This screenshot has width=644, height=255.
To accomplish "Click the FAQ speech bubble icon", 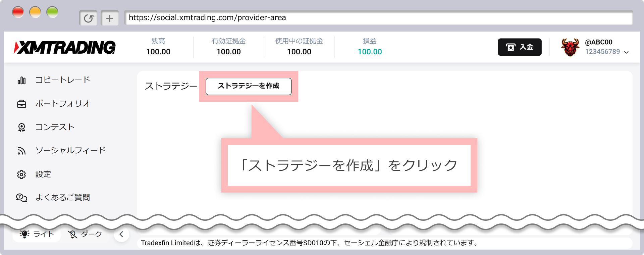I will (21, 198).
